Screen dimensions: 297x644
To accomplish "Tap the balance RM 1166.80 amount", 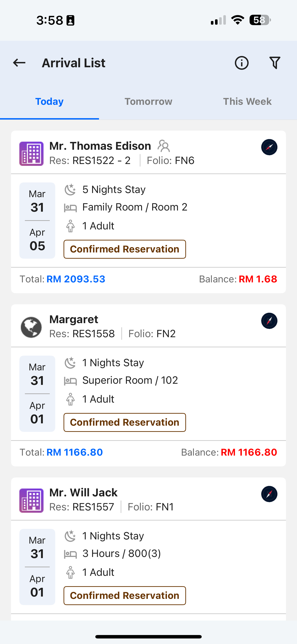I will tap(249, 452).
